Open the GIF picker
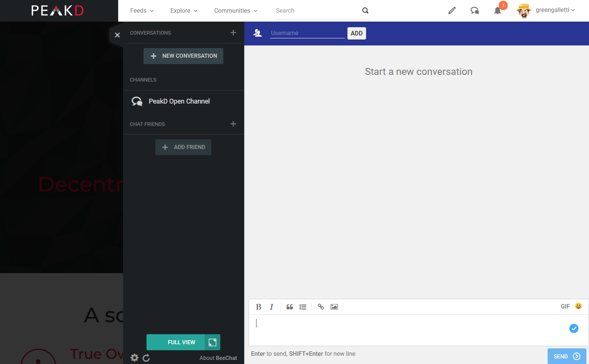 click(565, 306)
